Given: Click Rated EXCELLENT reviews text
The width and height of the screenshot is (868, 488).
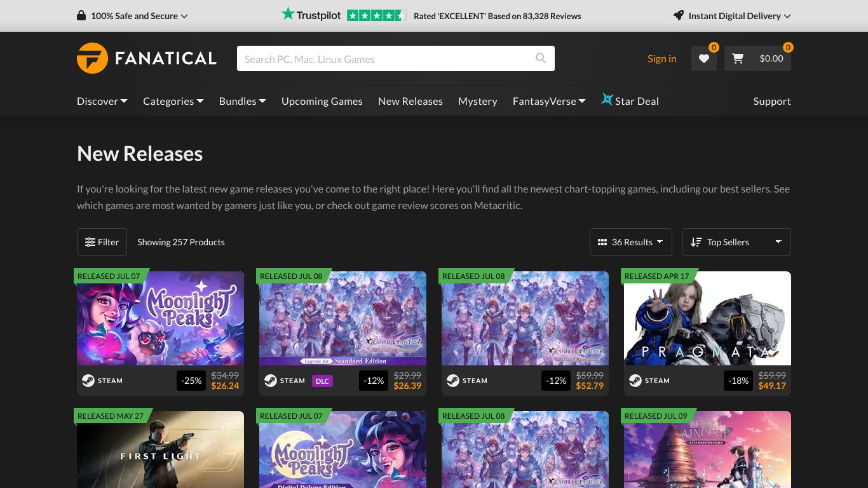Looking at the screenshot, I should coord(498,16).
